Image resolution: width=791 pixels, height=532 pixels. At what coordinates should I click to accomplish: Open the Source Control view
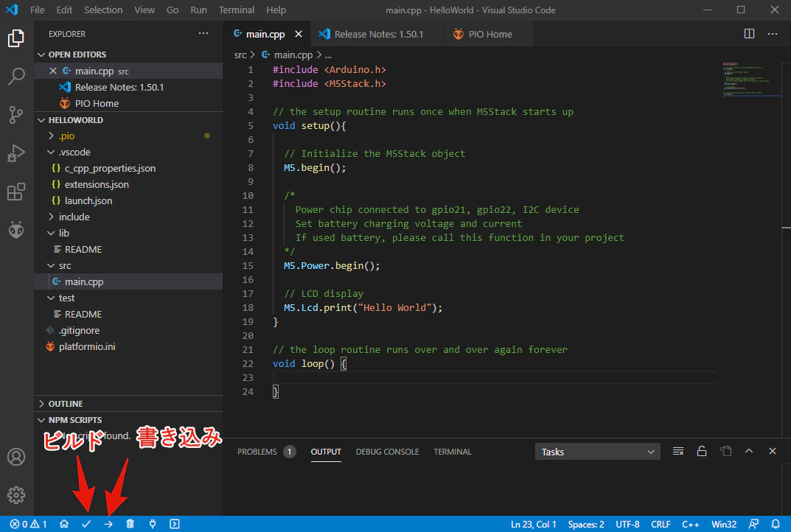pos(16,114)
